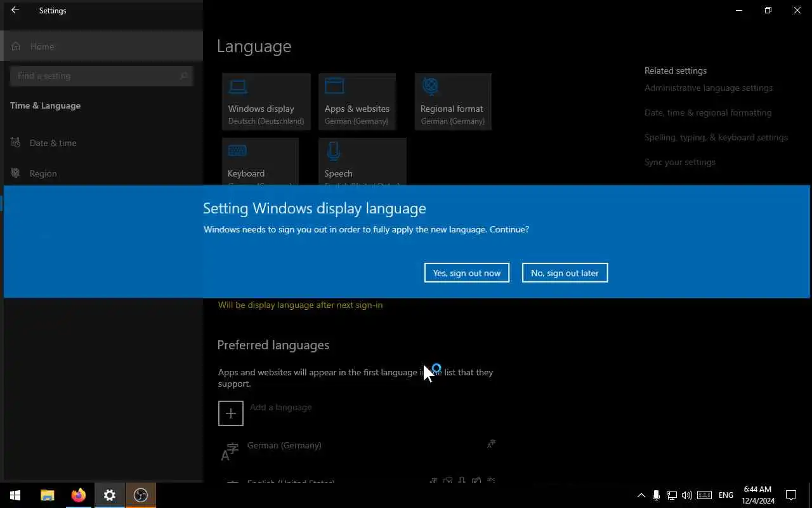This screenshot has width=812, height=508.
Task: Open the notification action center
Action: (x=791, y=495)
